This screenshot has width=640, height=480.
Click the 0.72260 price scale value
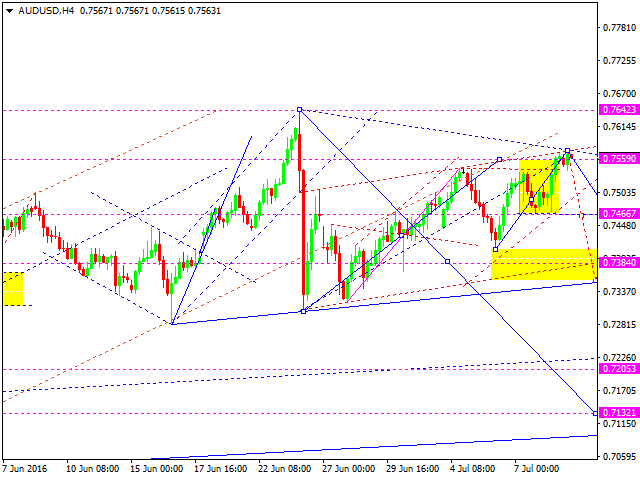coord(619,358)
